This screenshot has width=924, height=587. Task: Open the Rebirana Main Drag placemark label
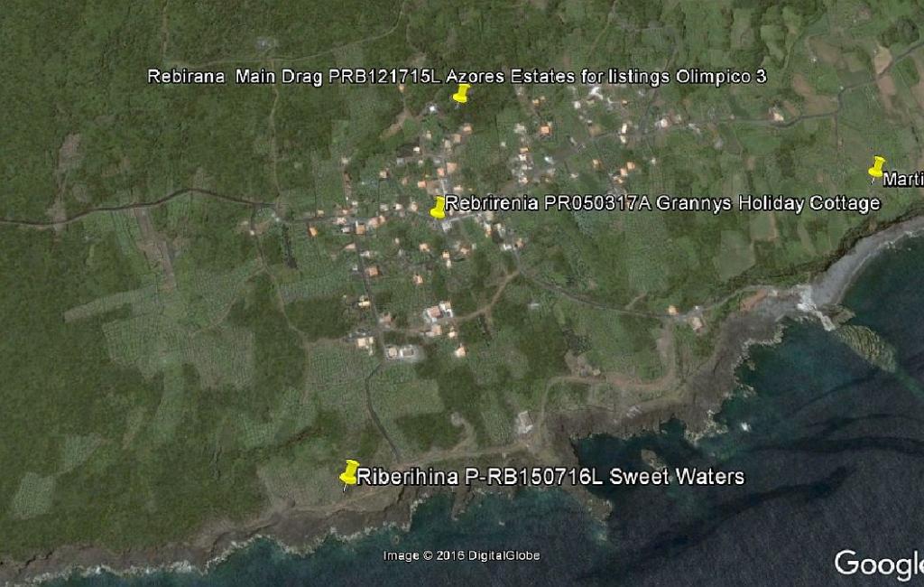click(x=457, y=77)
